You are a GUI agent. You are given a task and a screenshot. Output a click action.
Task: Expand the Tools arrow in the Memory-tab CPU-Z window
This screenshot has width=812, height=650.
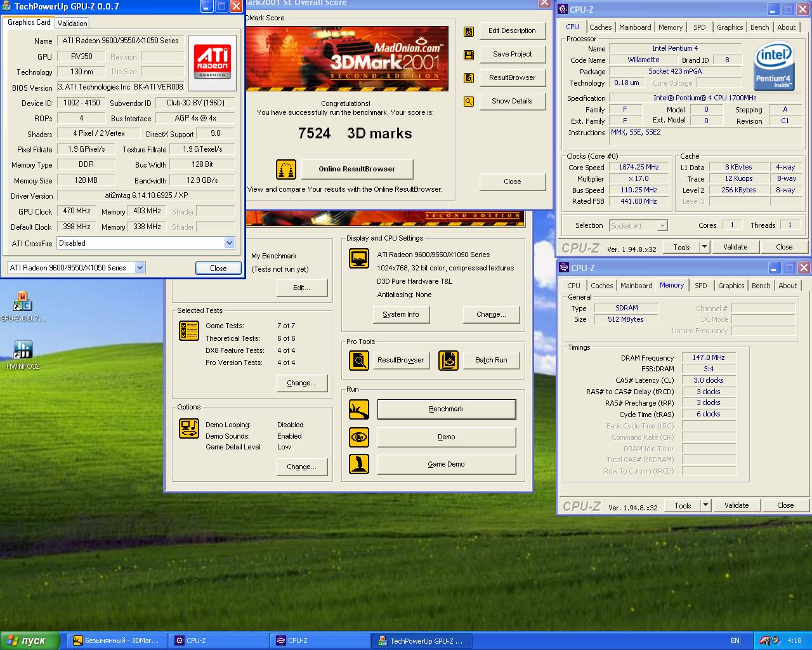click(705, 505)
